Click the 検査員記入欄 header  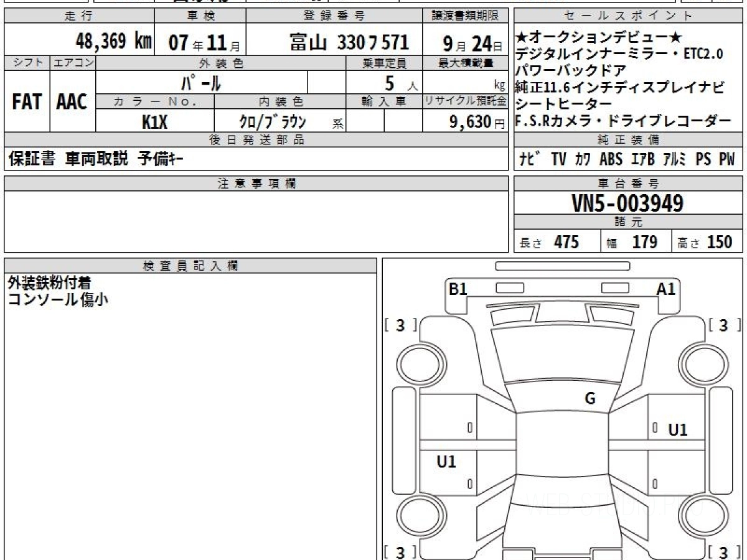click(x=190, y=266)
